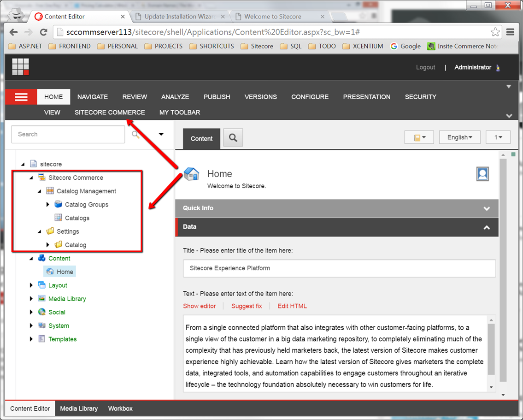
Task: Click the Catalogs item icon
Action: coord(58,218)
